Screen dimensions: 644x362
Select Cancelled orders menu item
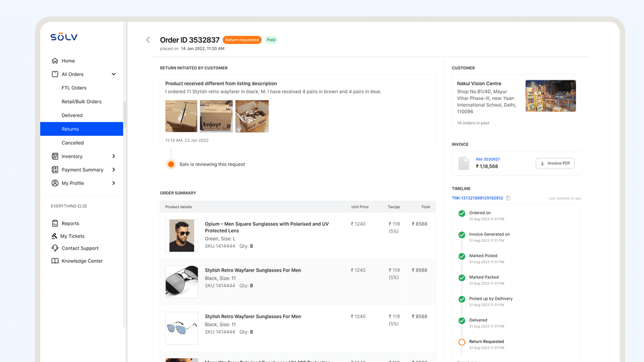(x=73, y=143)
